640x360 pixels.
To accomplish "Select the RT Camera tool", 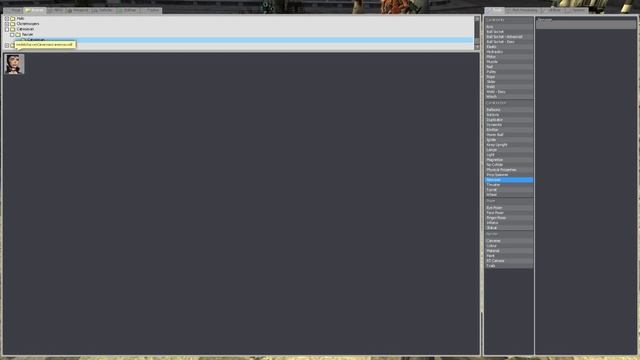I will click(x=509, y=261).
